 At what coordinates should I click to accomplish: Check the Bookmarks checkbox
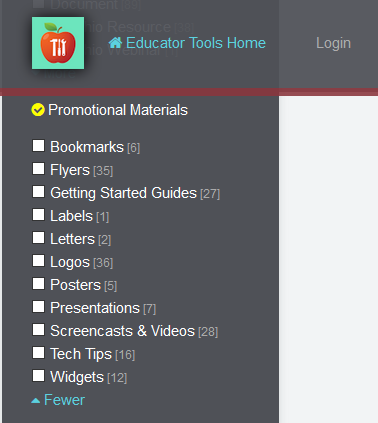(x=38, y=146)
